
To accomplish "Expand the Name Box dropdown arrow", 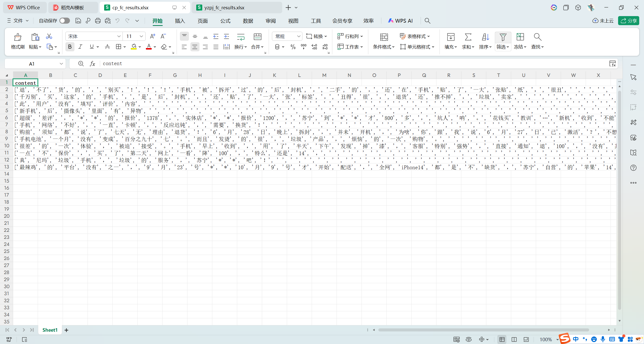I will pyautogui.click(x=61, y=64).
